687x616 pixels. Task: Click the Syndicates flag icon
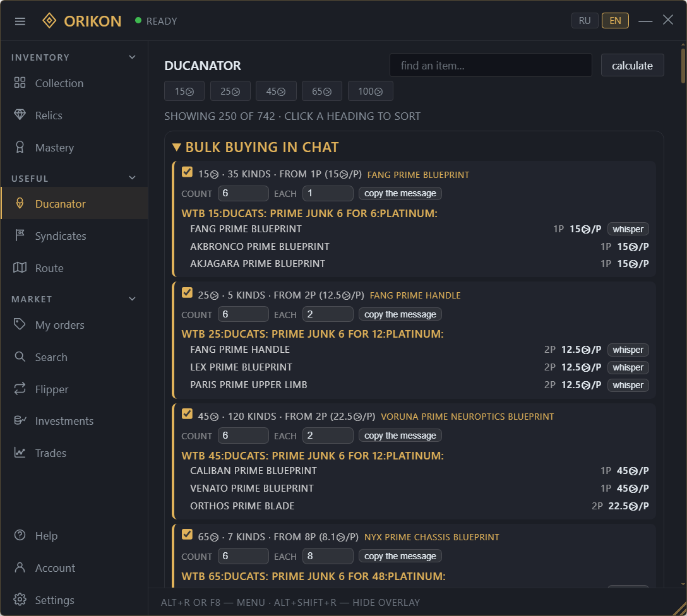tap(20, 235)
